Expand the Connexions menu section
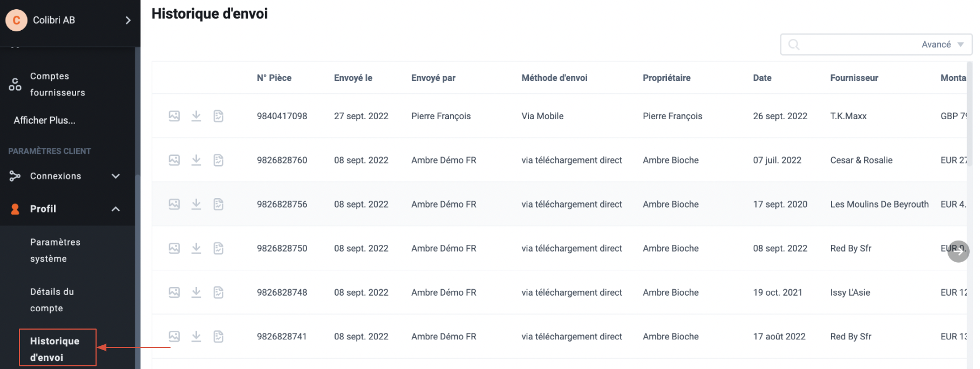The image size is (980, 369). pos(115,176)
